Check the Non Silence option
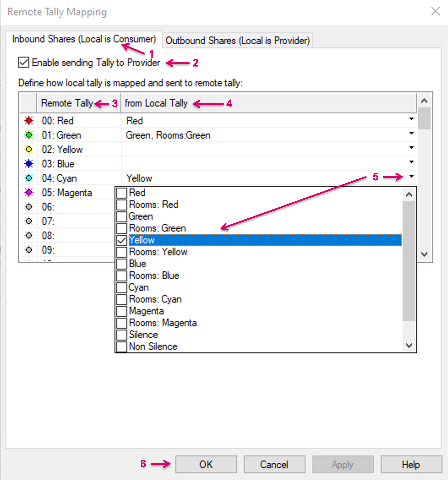Screen dimensions: 448x480 (x=122, y=347)
